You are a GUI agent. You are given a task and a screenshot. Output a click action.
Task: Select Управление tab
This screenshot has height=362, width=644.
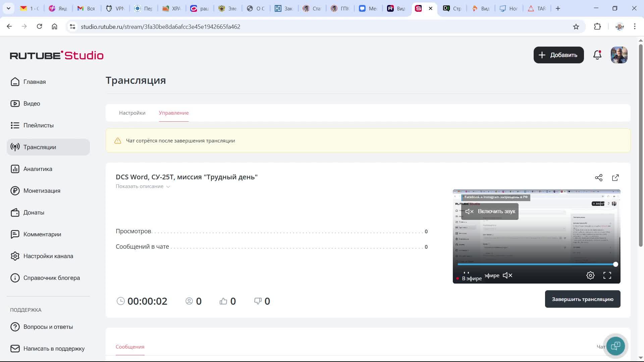coord(174,113)
